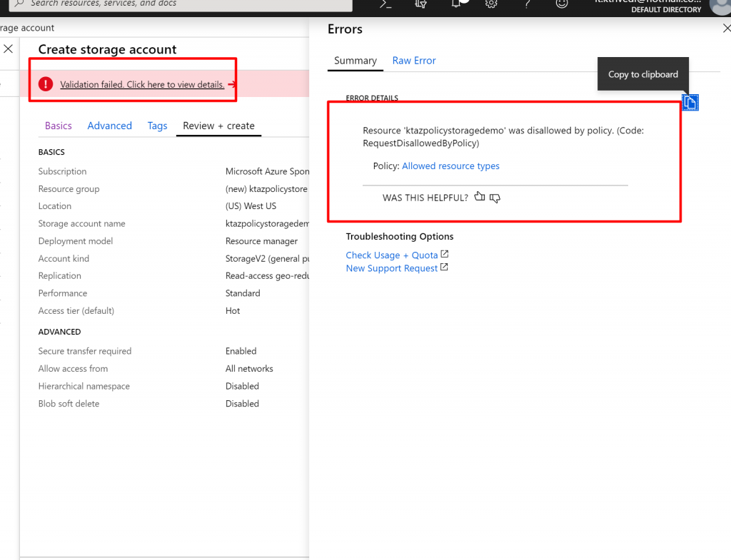
Task: Open the notifications bell
Action: [x=457, y=4]
